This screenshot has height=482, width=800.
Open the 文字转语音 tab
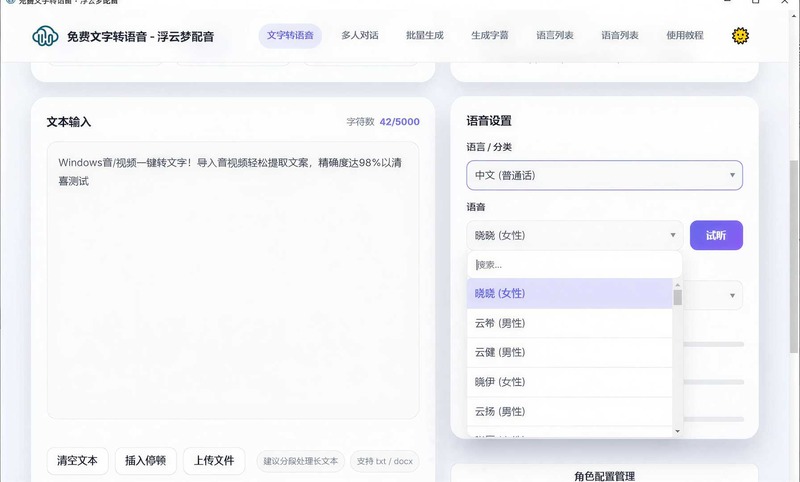[x=290, y=36]
